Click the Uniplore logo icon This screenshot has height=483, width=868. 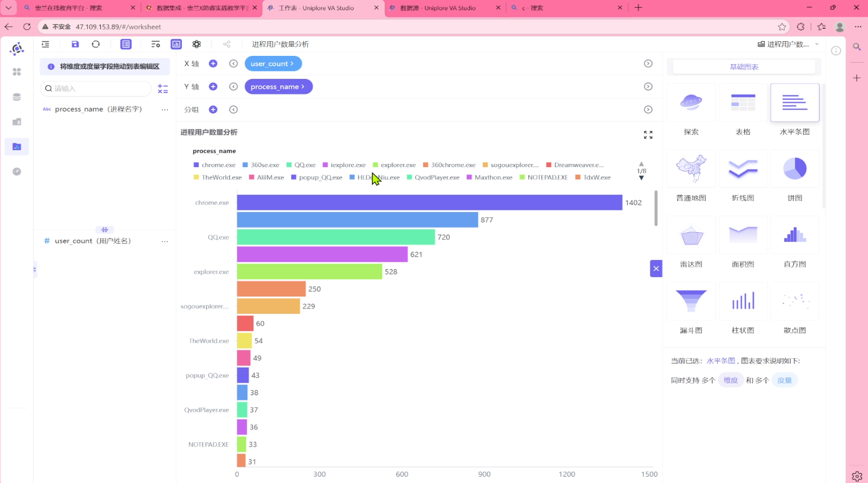[x=17, y=49]
